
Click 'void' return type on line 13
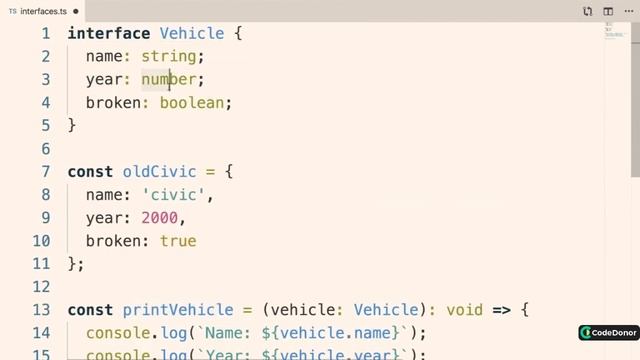coord(464,310)
